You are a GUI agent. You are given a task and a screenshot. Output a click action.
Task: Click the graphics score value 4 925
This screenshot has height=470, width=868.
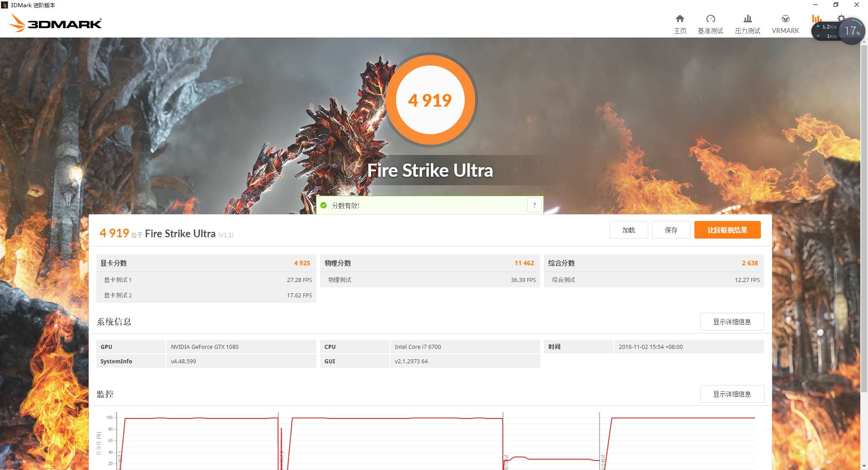[302, 263]
